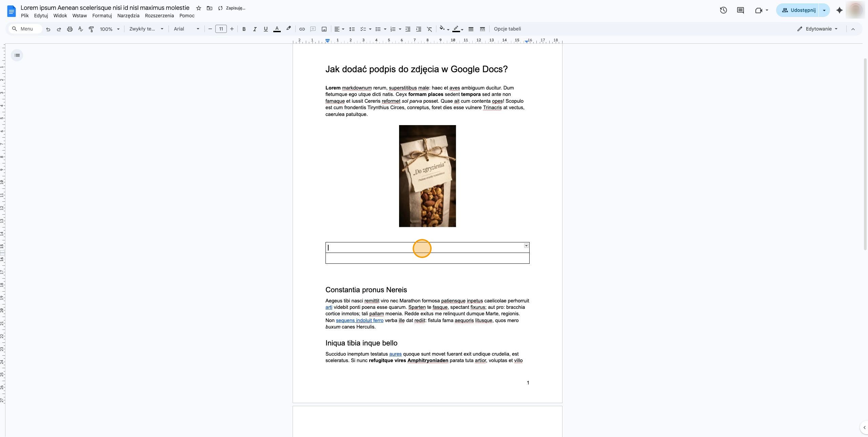This screenshot has height=437, width=868.
Task: Open the Plik menu
Action: point(24,16)
